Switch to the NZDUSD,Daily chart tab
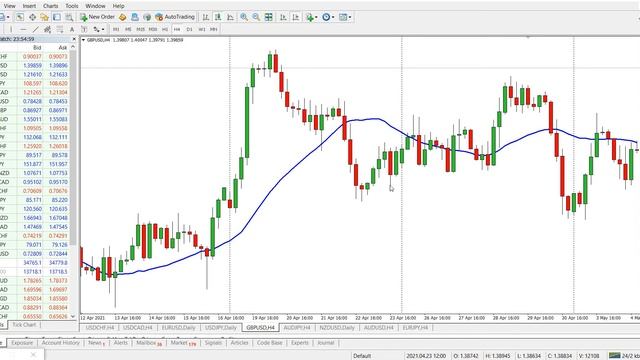The image size is (640, 360). [337, 328]
